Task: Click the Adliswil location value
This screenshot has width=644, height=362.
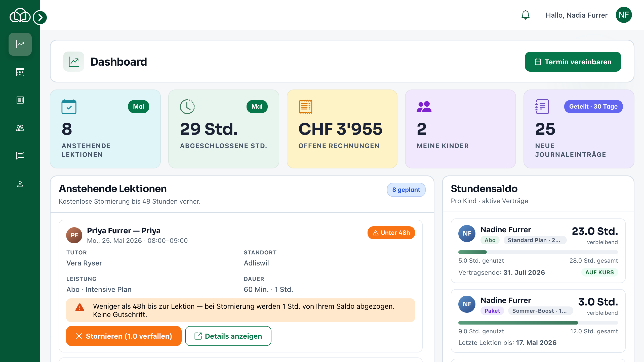Action: tap(256, 263)
